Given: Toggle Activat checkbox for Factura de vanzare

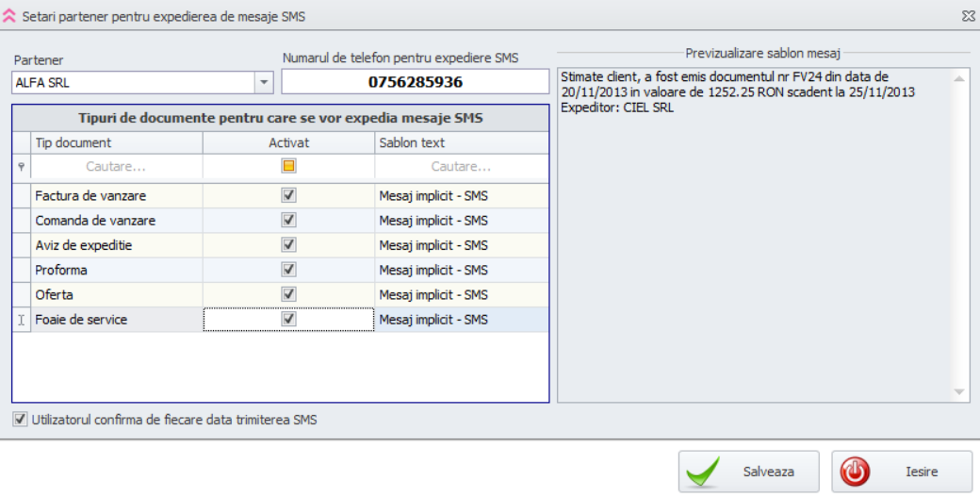Looking at the screenshot, I should tap(288, 196).
